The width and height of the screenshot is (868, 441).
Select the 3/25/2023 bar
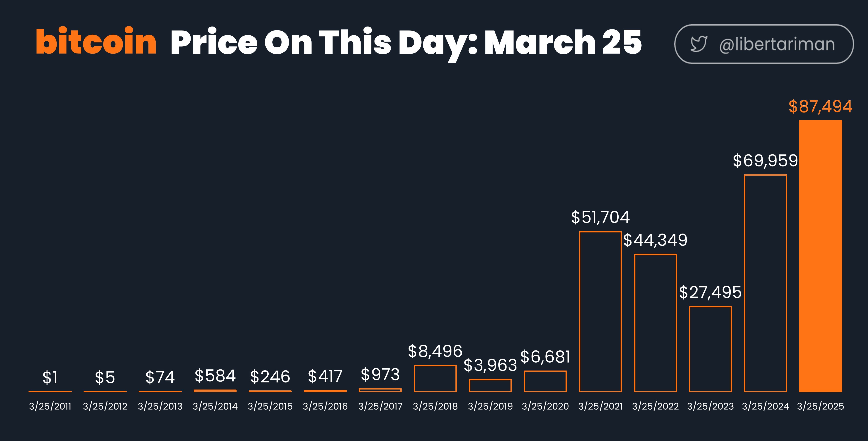click(x=710, y=349)
